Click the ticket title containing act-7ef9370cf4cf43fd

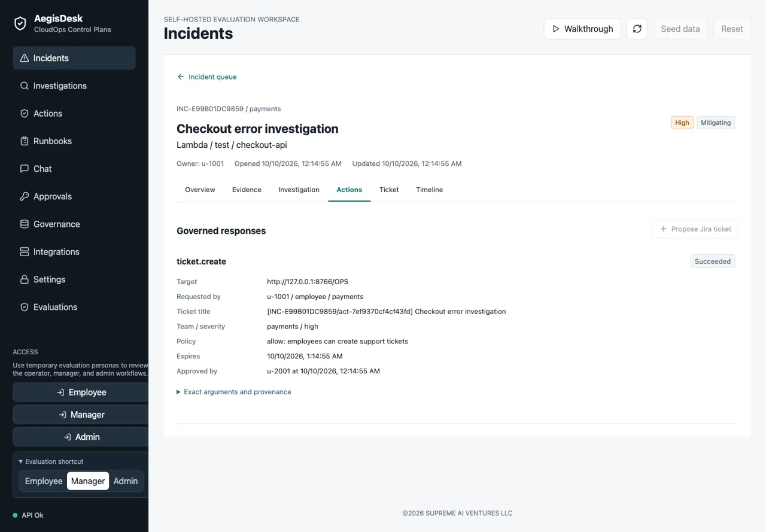386,312
